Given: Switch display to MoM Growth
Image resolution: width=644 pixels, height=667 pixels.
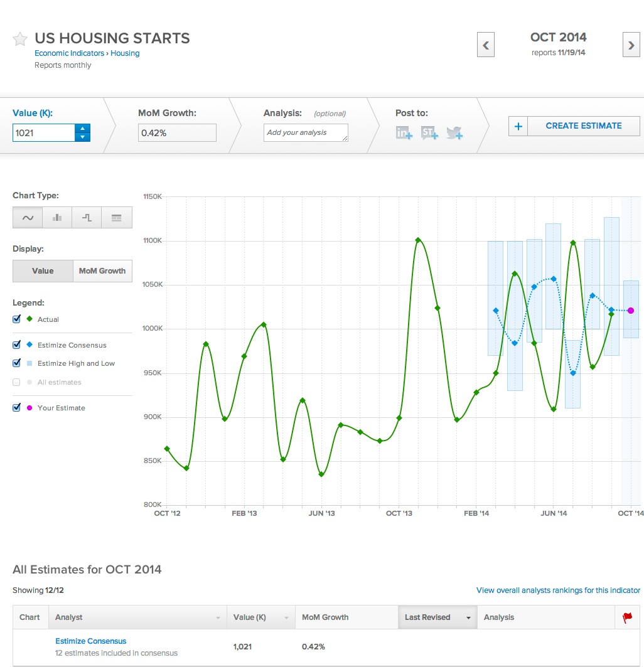Looking at the screenshot, I should [102, 270].
